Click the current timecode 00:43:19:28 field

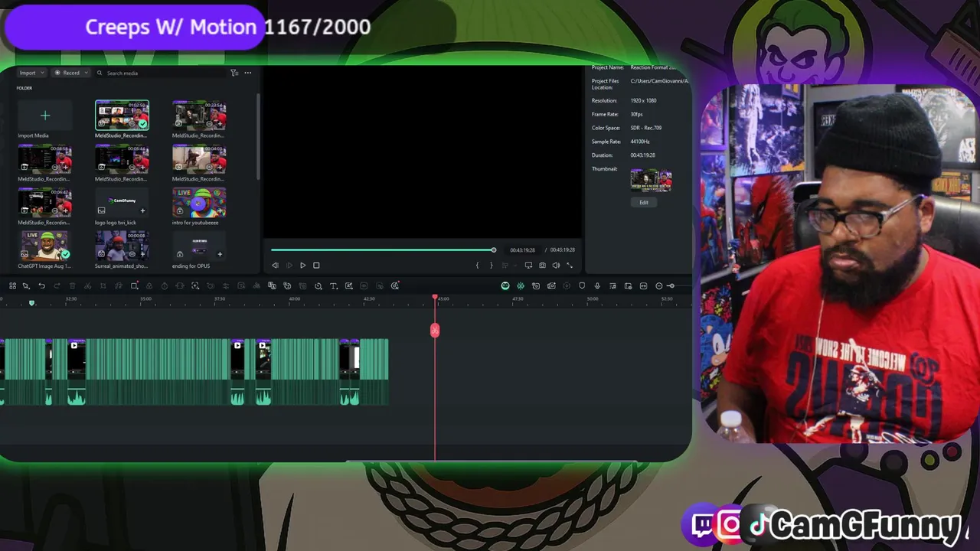click(523, 250)
